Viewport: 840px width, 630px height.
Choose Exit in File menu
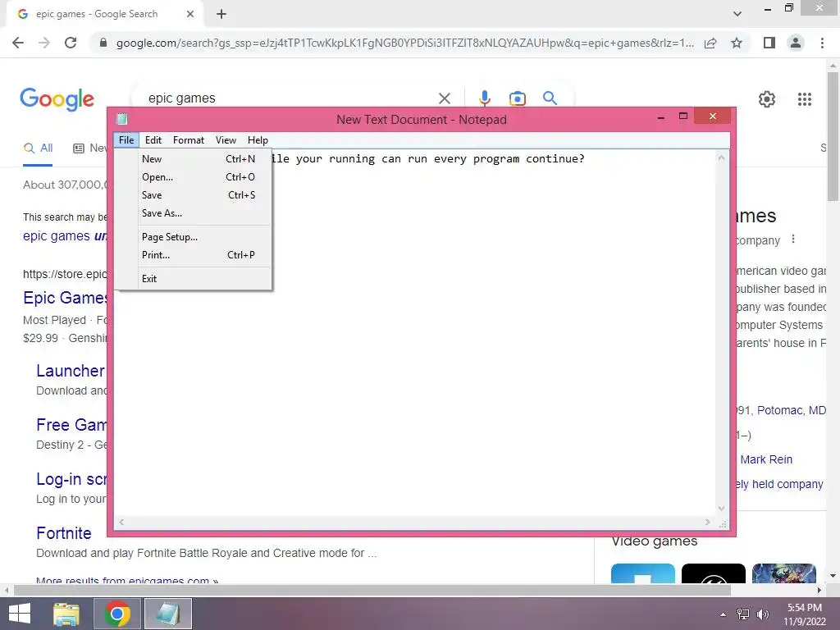(193, 279)
